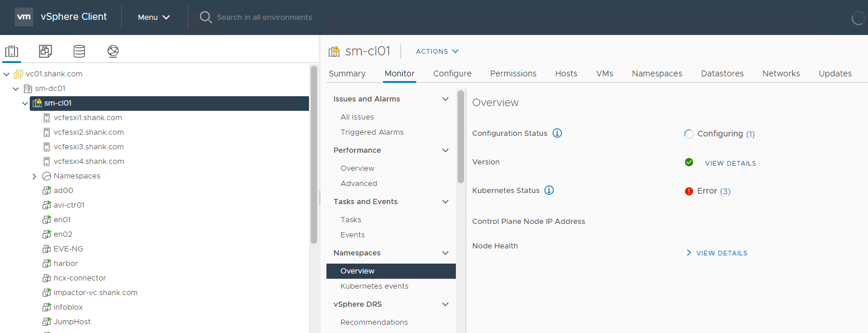This screenshot has width=868, height=333.
Task: Click the vcfesxi2.shank.com host icon
Action: [x=47, y=132]
